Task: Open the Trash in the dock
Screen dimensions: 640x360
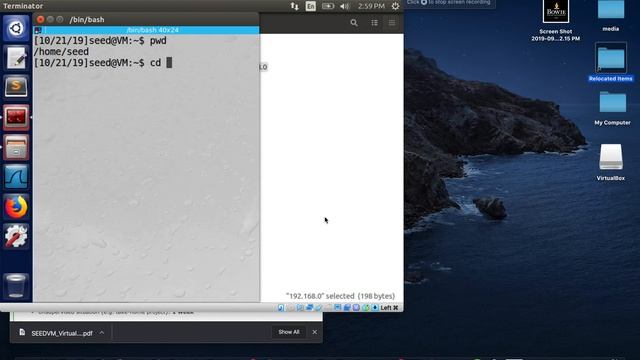Action: 16,285
